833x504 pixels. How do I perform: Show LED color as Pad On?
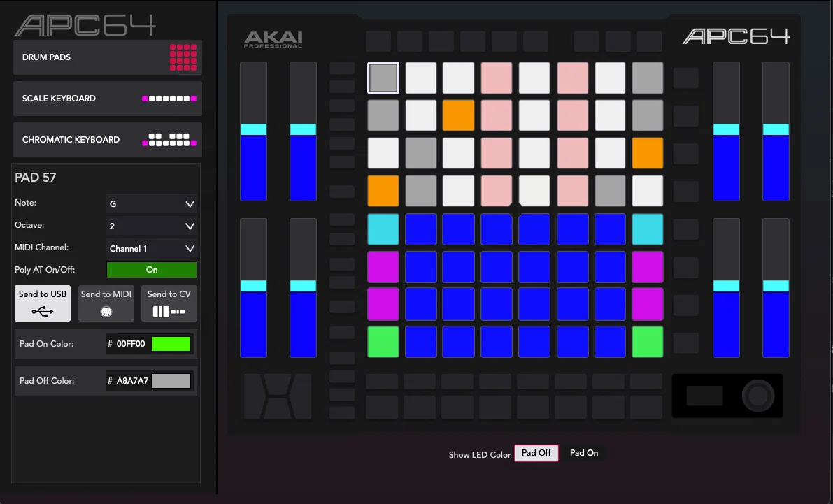click(x=584, y=453)
